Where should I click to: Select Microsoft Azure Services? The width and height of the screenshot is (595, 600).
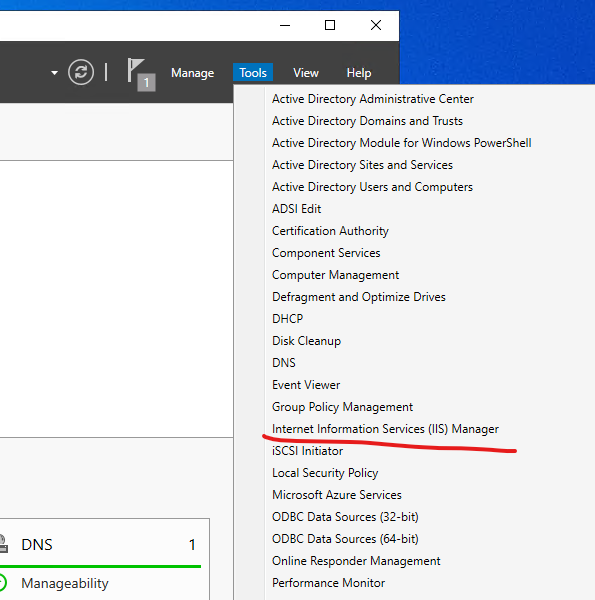[x=337, y=495]
